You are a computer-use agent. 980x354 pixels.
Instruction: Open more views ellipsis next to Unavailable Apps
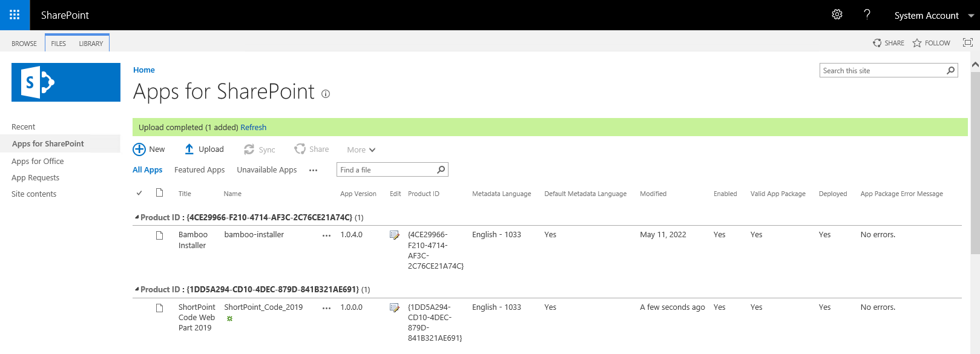tap(313, 171)
